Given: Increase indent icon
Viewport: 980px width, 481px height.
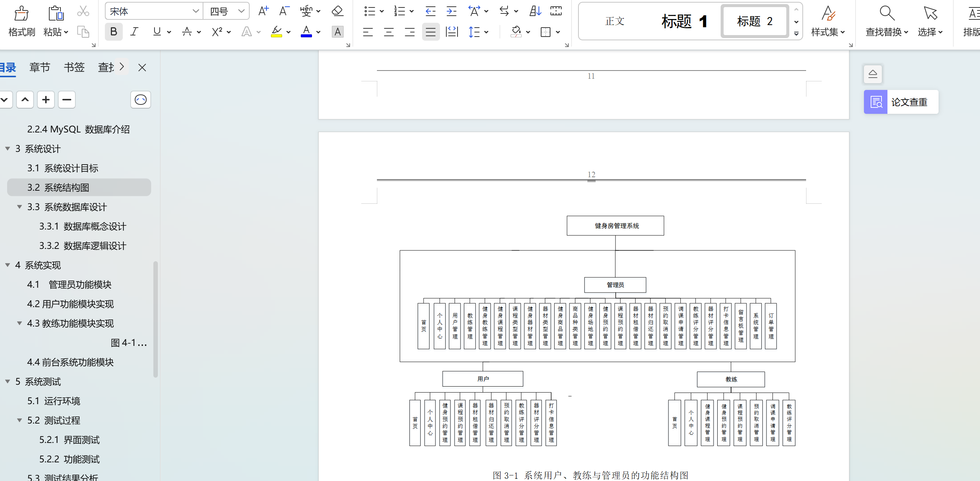Looking at the screenshot, I should [452, 11].
